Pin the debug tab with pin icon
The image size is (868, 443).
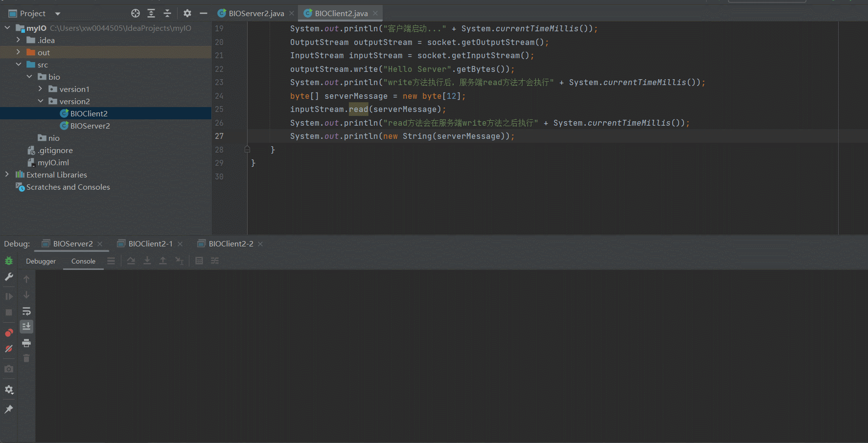(x=9, y=409)
